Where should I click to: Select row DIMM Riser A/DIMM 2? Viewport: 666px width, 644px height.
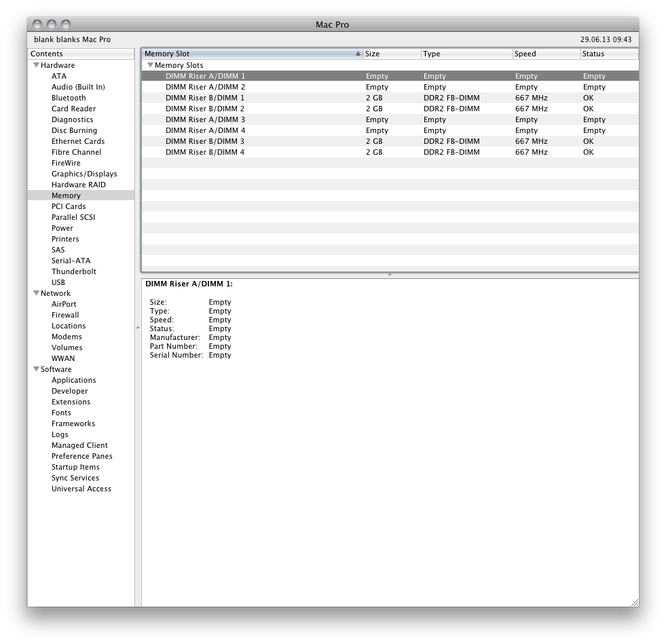point(390,87)
